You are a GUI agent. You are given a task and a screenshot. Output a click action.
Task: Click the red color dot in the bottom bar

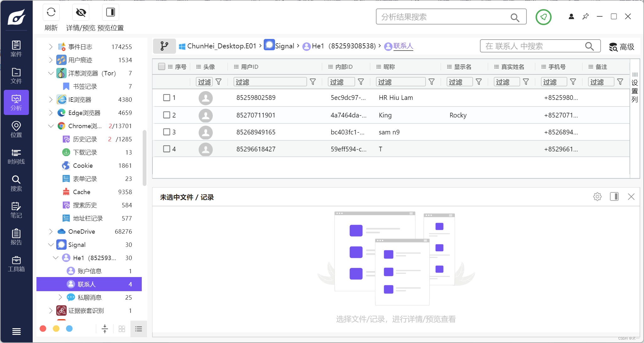point(43,329)
